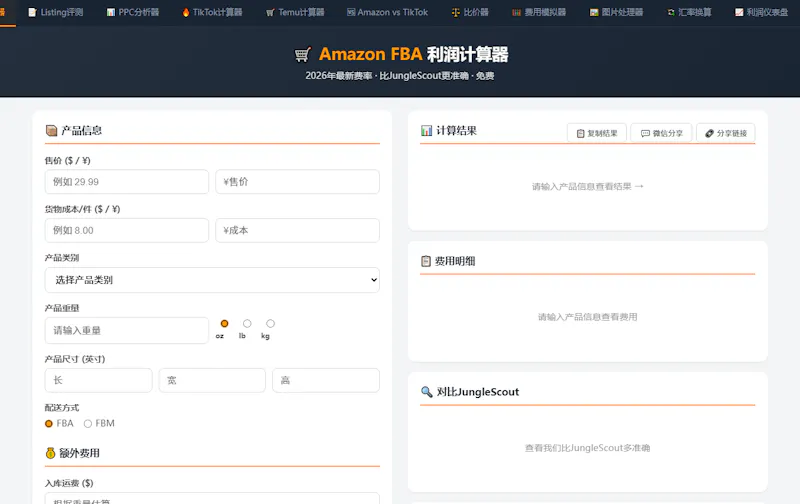Screen dimensions: 800x504
Task: Go to the 比价器 tab
Action: tap(470, 12)
